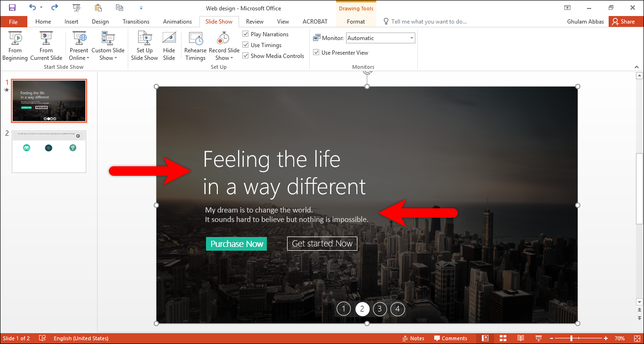Start slideshow From Current Slide
Screen dimensions: 644x344
(46, 46)
